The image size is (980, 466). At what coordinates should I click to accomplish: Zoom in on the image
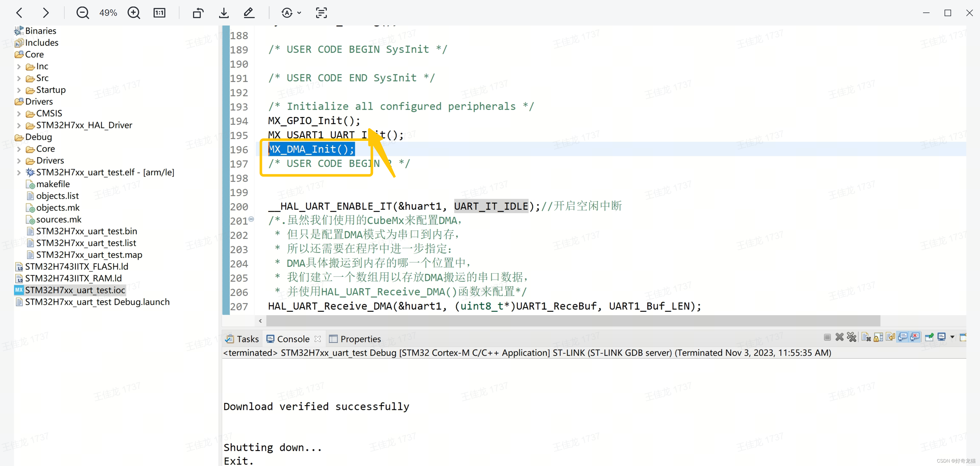point(134,12)
